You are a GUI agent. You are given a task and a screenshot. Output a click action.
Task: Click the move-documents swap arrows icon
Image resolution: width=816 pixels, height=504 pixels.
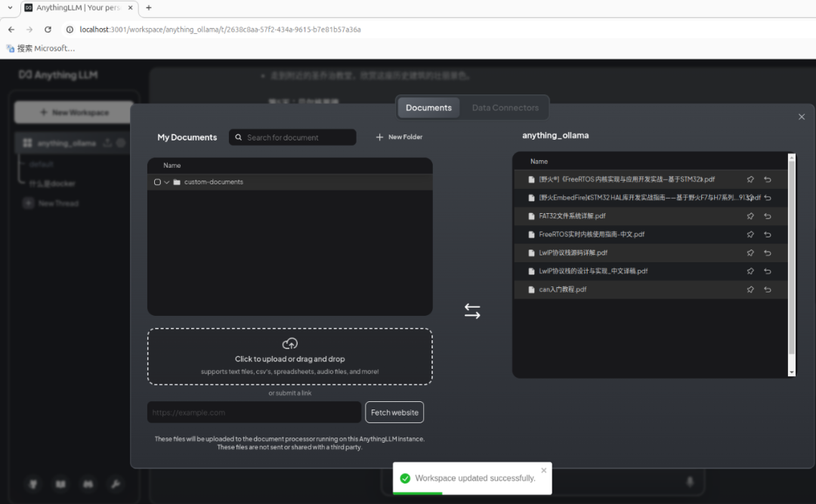point(472,311)
